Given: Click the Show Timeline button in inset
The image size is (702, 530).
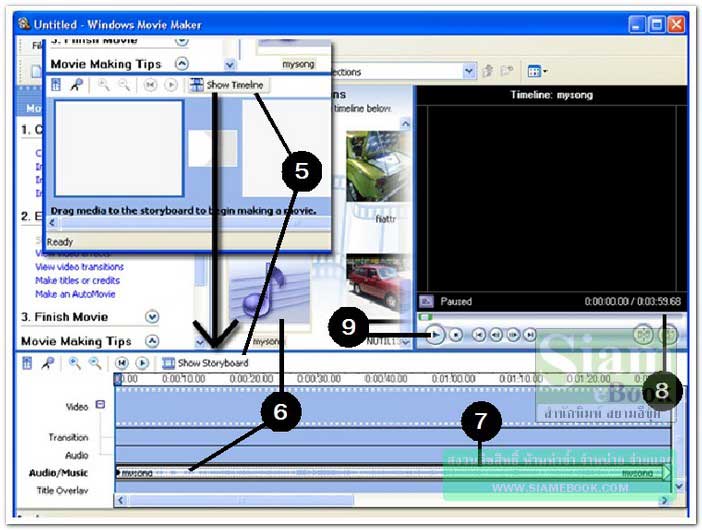Looking at the screenshot, I should pyautogui.click(x=227, y=85).
